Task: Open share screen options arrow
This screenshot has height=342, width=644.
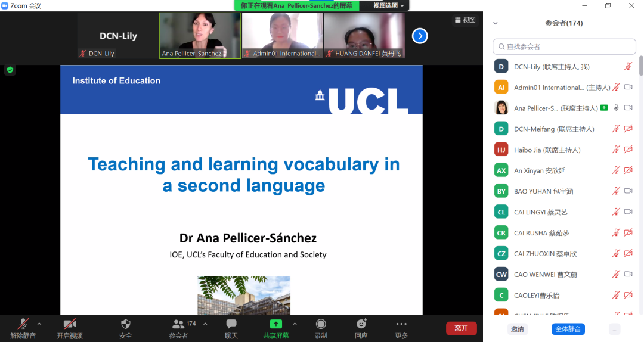Action: click(x=295, y=324)
